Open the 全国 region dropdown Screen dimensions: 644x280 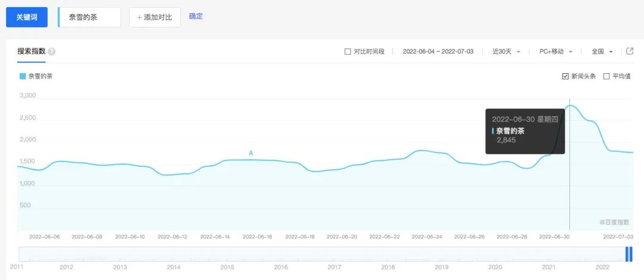pyautogui.click(x=602, y=52)
